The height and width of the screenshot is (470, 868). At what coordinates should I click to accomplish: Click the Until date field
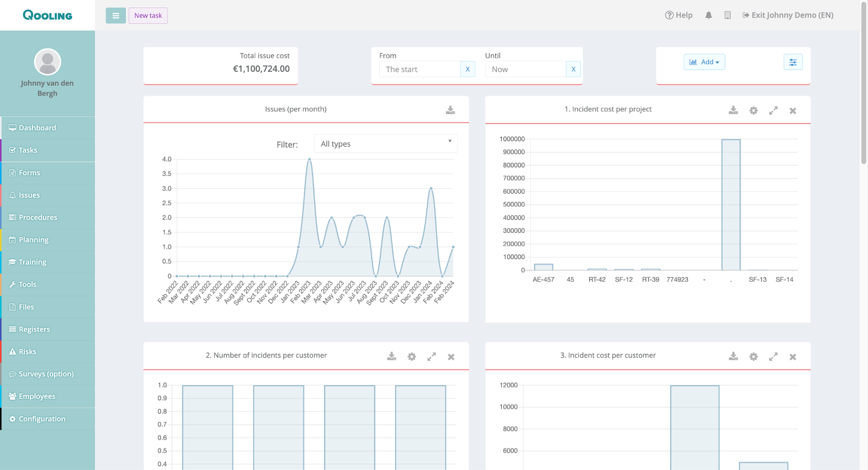point(525,69)
